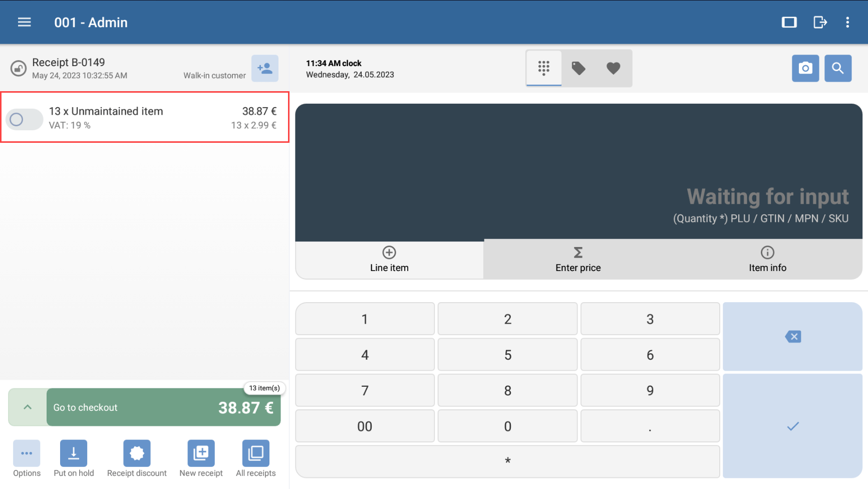Tap the decimal point key

(650, 426)
